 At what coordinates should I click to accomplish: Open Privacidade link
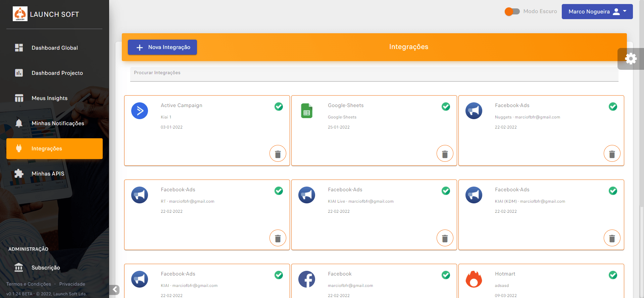point(72,284)
